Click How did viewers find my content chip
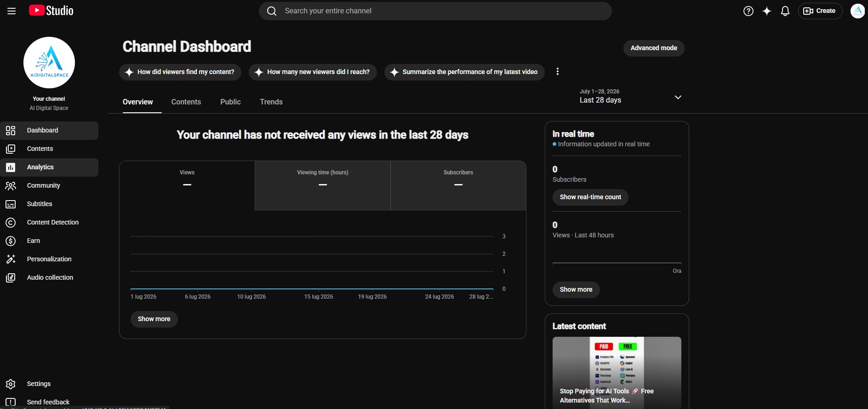 [x=180, y=72]
